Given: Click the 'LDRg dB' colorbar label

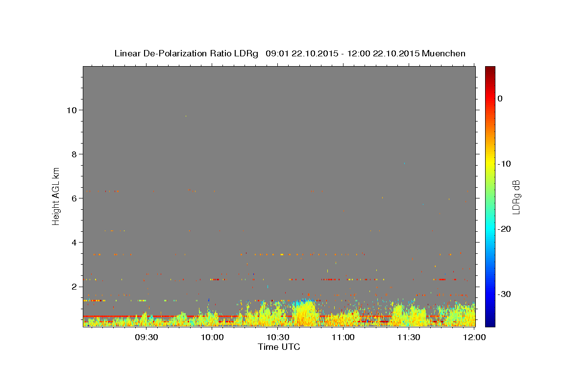Looking at the screenshot, I should pyautogui.click(x=516, y=197).
